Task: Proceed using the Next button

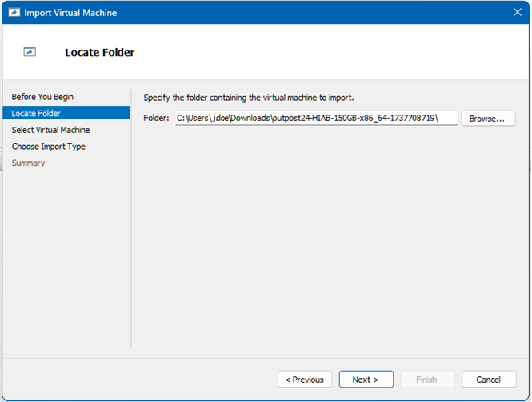Action: click(366, 380)
